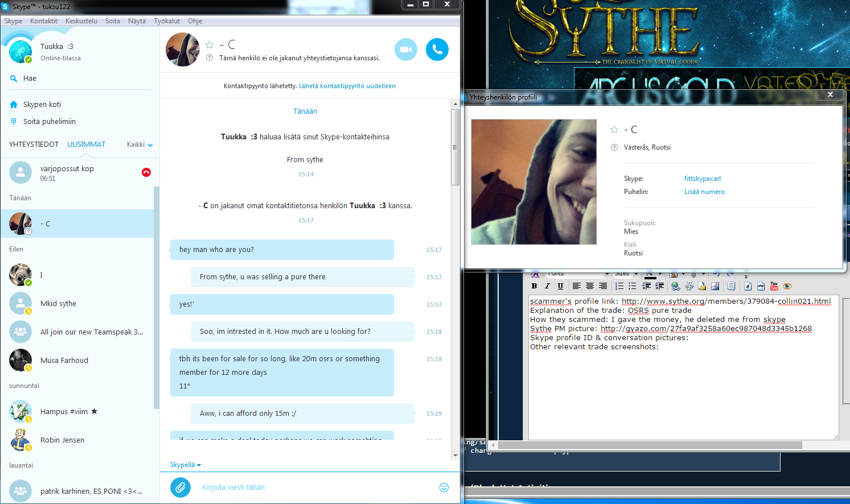The height and width of the screenshot is (504, 850).
Task: Click the eye icon in editor toolbar
Action: tap(787, 286)
